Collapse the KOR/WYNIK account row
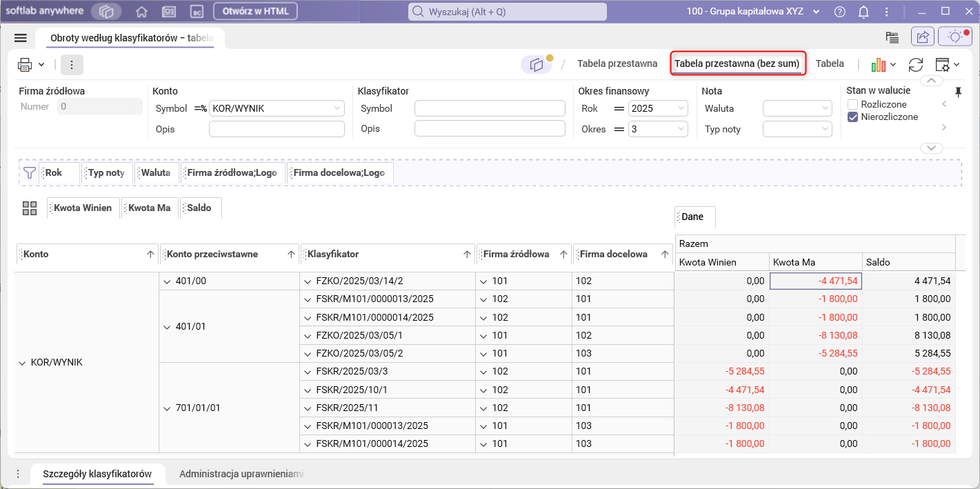 point(23,363)
